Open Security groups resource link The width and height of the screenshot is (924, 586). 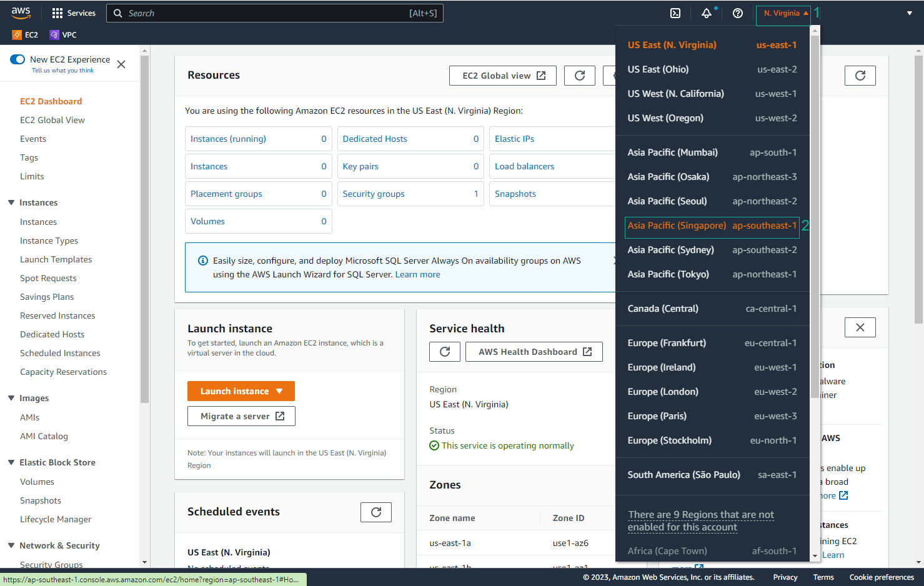(x=374, y=194)
